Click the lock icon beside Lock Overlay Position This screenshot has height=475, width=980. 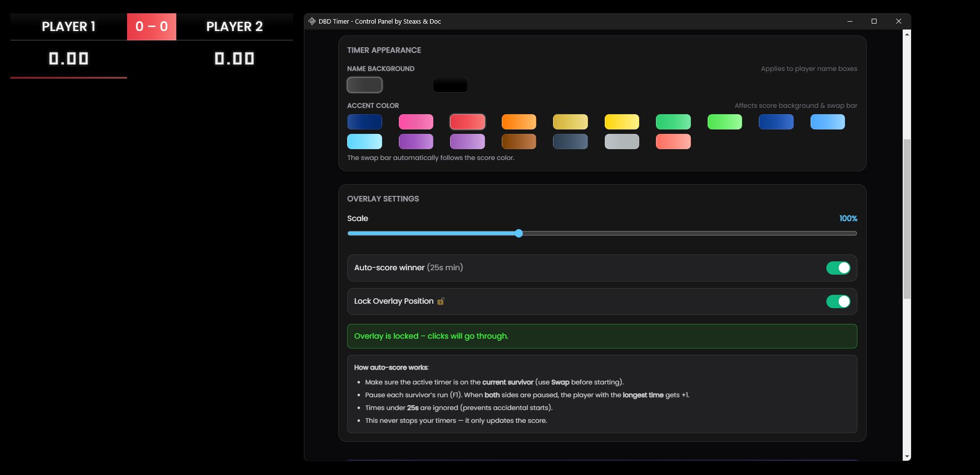click(x=441, y=301)
